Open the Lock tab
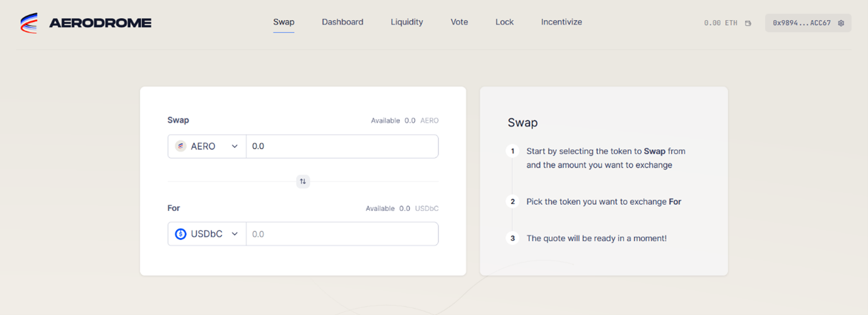Screen dimensions: 868x315 [505, 22]
